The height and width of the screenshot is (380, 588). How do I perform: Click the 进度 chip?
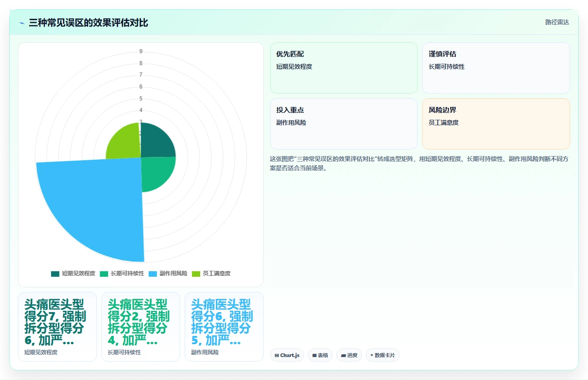pyautogui.click(x=349, y=355)
